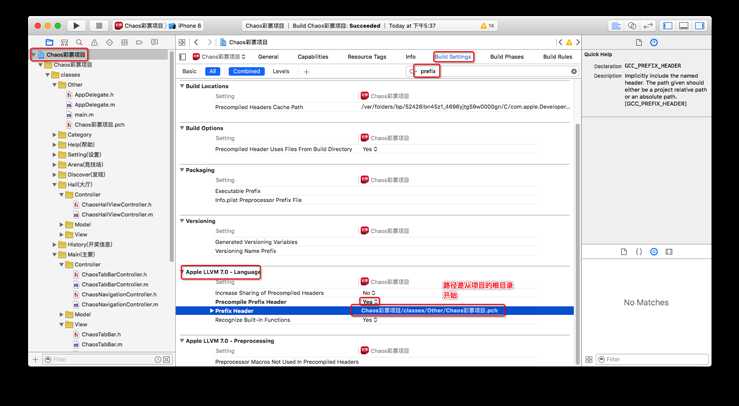Switch to the Version editor

coord(649,26)
